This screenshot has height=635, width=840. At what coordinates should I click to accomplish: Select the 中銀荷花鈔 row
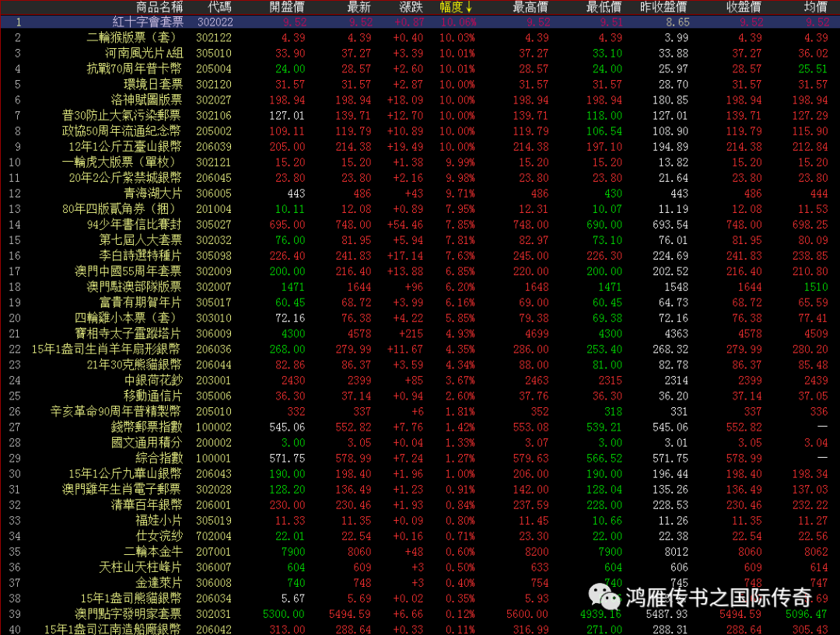click(x=420, y=380)
